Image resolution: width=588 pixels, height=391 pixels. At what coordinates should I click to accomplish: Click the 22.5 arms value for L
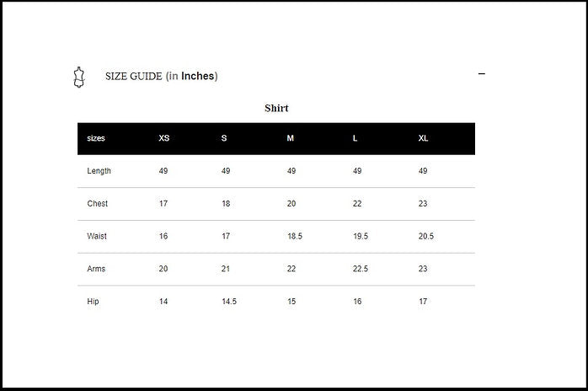pyautogui.click(x=361, y=269)
